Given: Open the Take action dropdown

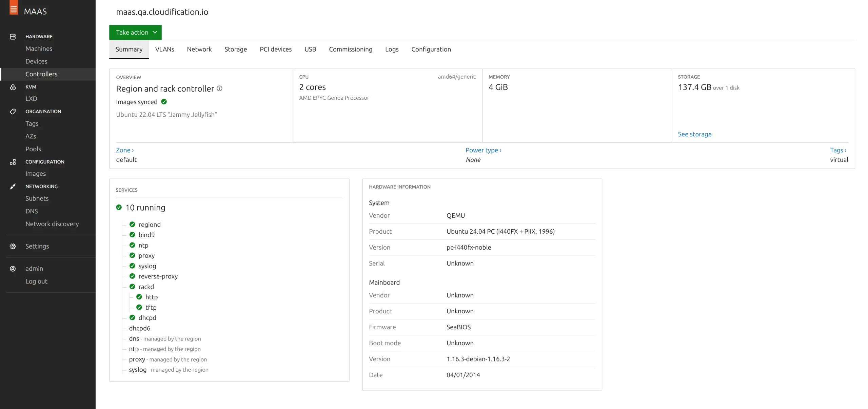Looking at the screenshot, I should (135, 33).
